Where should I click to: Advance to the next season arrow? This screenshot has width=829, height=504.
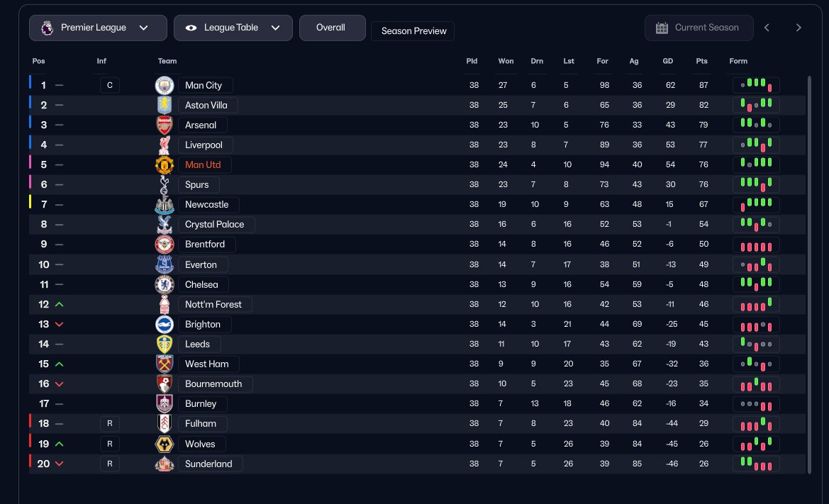(x=799, y=28)
